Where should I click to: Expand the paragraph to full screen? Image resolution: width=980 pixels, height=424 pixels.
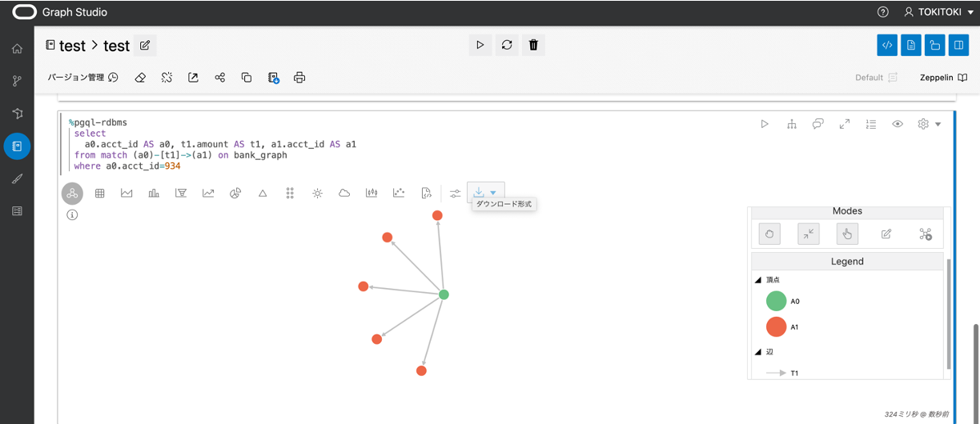click(x=845, y=124)
